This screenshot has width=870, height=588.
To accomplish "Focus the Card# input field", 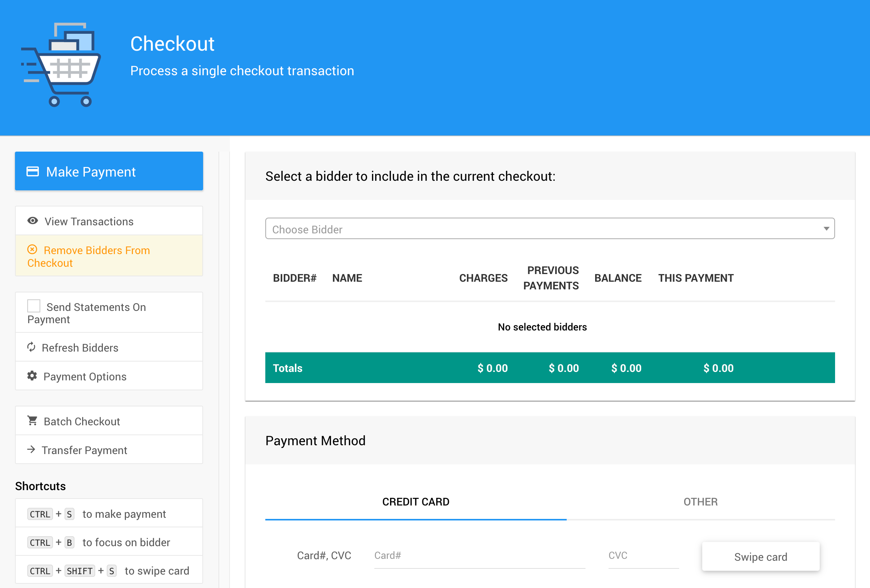I will [479, 556].
